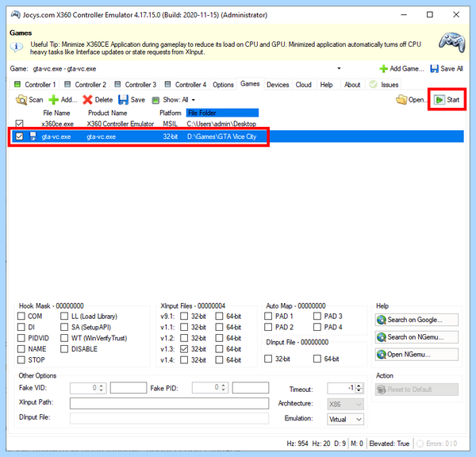The height and width of the screenshot is (457, 476).
Task: Open the Architecture X86 dropdown
Action: point(345,404)
